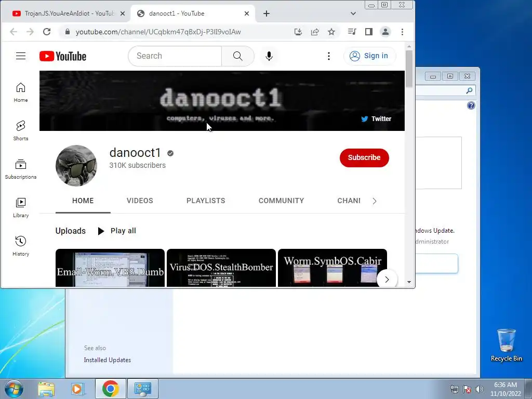Open Library in sidebar

[x=21, y=207]
